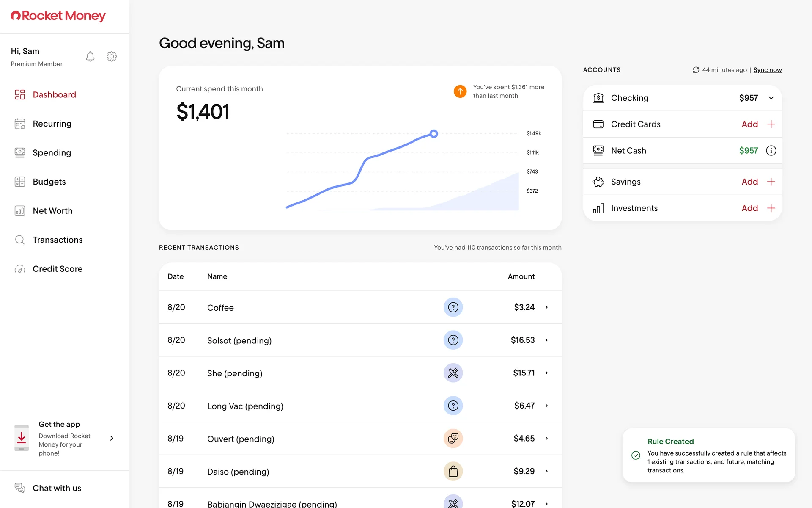Navigate to Credit Score section
This screenshot has height=508, width=812.
tap(57, 269)
